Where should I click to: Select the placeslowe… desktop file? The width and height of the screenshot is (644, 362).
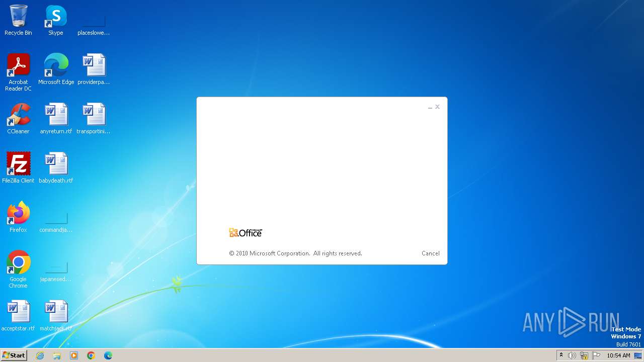coord(94,25)
